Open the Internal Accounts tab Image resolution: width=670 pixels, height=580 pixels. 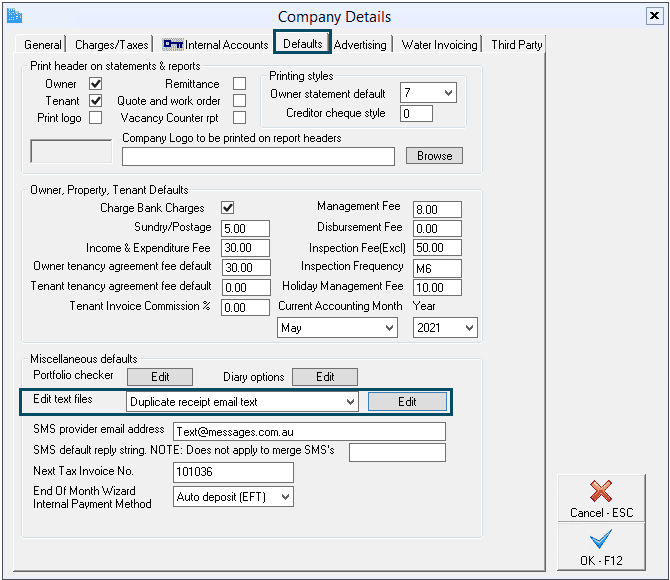pyautogui.click(x=215, y=44)
